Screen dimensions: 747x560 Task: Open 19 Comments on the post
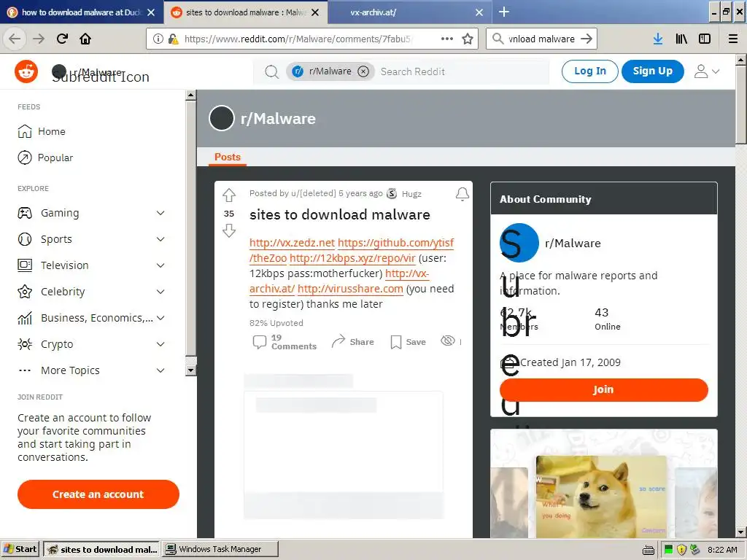pyautogui.click(x=285, y=342)
